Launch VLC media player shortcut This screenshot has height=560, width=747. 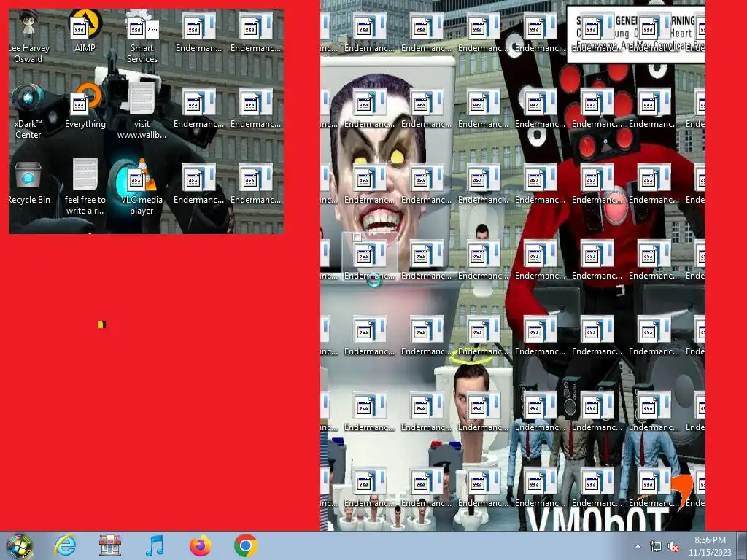click(142, 187)
